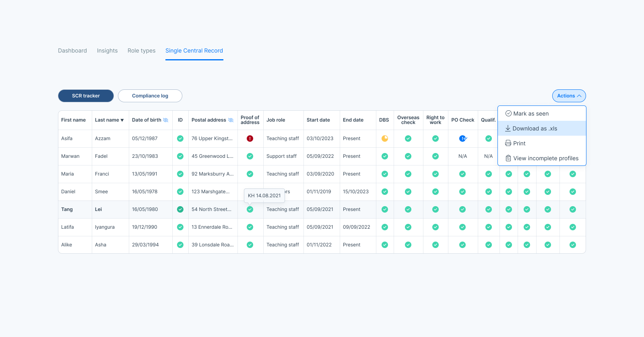Click ID check icon for Asifa Azzam
This screenshot has width=644, height=337.
point(180,139)
